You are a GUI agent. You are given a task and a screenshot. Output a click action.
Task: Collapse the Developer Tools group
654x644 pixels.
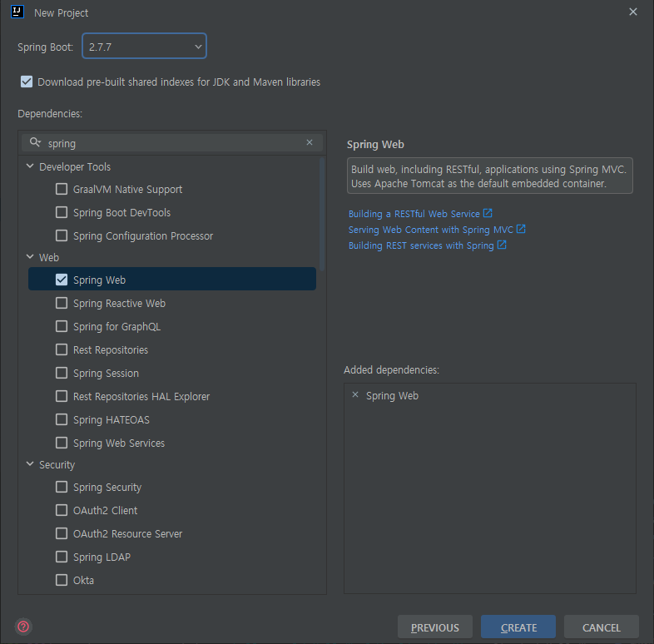point(30,166)
